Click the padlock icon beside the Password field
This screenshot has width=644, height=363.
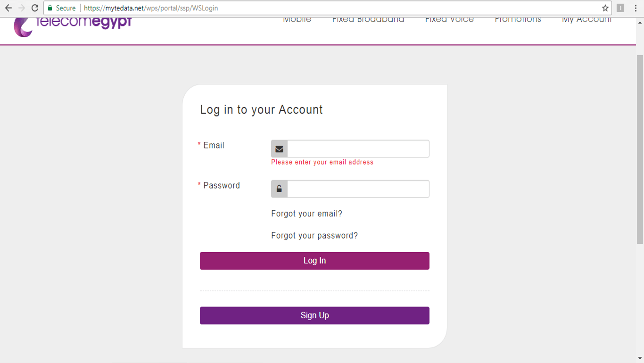pyautogui.click(x=279, y=189)
